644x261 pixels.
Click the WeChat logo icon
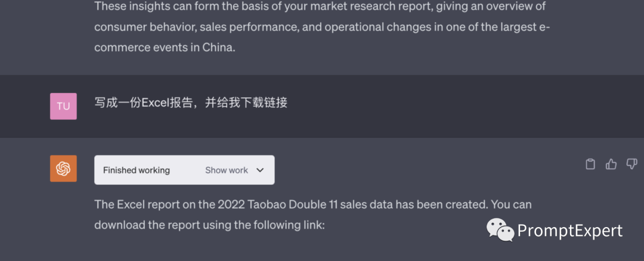coord(500,230)
